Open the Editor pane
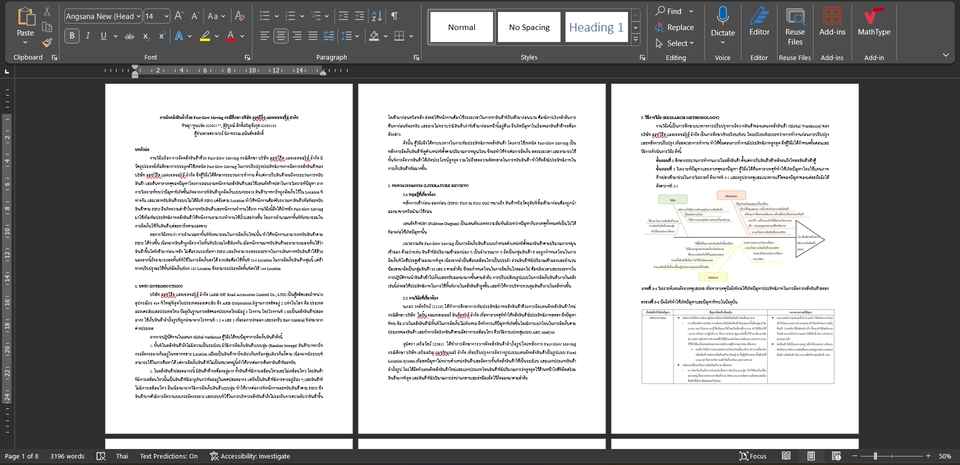The height and width of the screenshot is (465, 960). coord(759,22)
